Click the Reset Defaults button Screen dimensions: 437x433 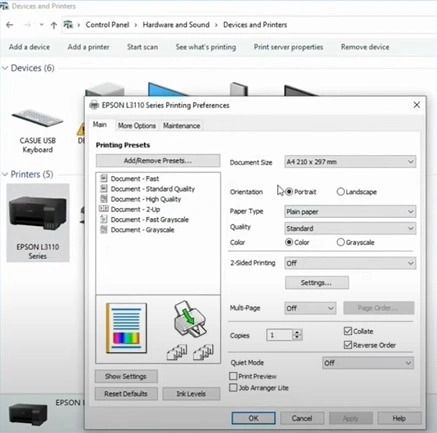click(126, 394)
